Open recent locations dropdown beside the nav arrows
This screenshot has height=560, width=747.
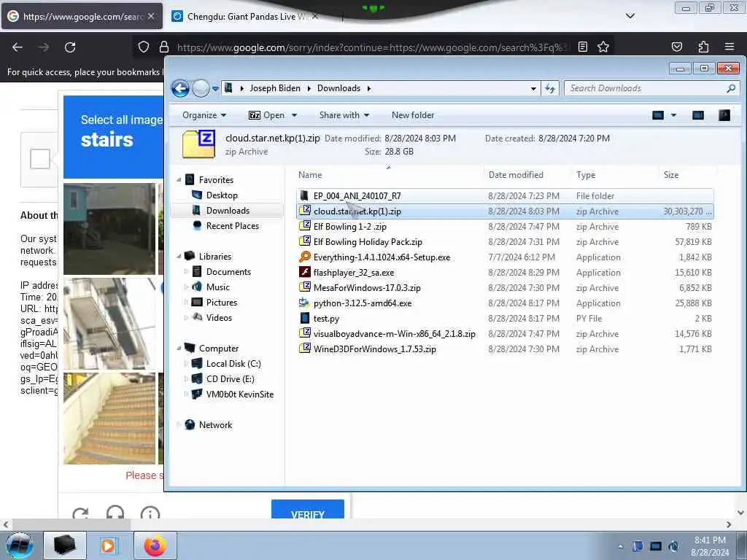[215, 88]
